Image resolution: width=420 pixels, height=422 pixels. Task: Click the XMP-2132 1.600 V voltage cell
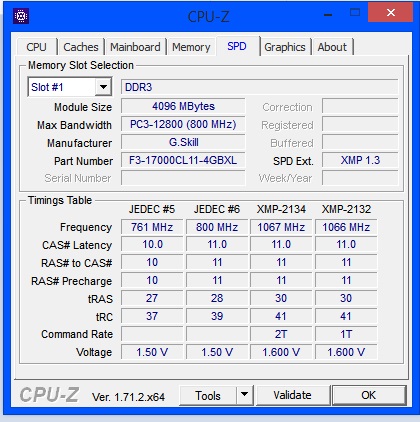pos(346,352)
